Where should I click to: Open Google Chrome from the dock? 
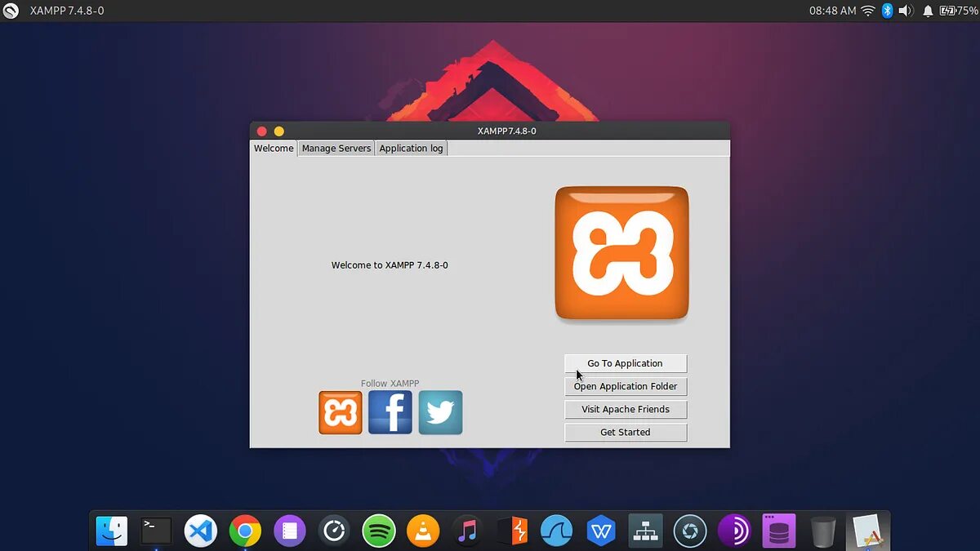[x=245, y=531]
